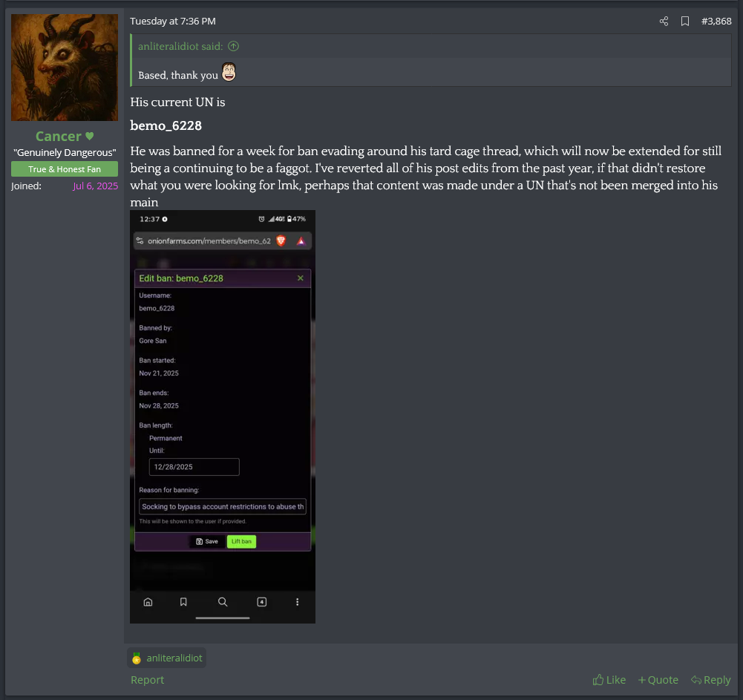Click the medal reaction icon beside anliteralidiot
The image size is (743, 700).
(x=136, y=658)
